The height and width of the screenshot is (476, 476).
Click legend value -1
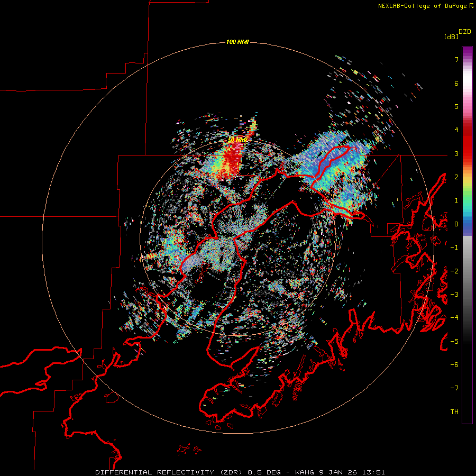[454, 248]
